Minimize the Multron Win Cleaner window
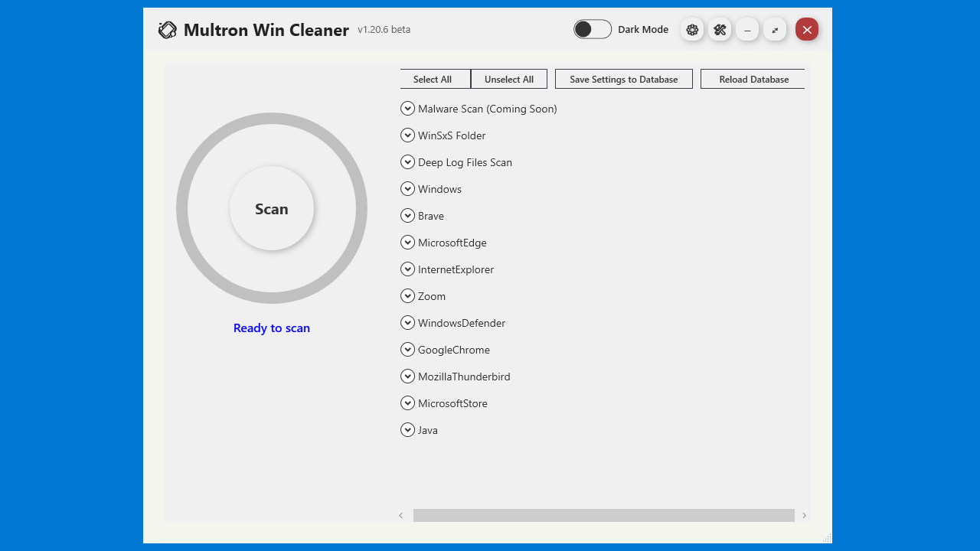Image resolution: width=980 pixels, height=551 pixels. tap(747, 30)
